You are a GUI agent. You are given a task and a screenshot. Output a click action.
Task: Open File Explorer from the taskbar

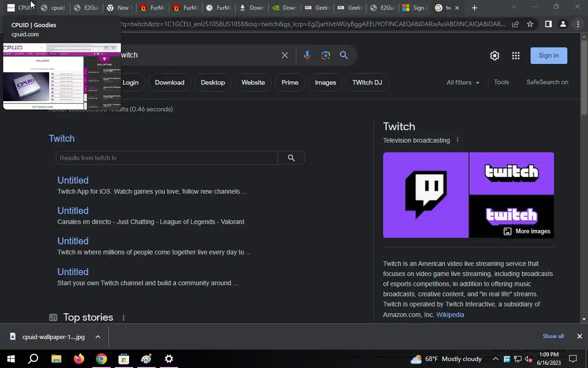(x=56, y=359)
